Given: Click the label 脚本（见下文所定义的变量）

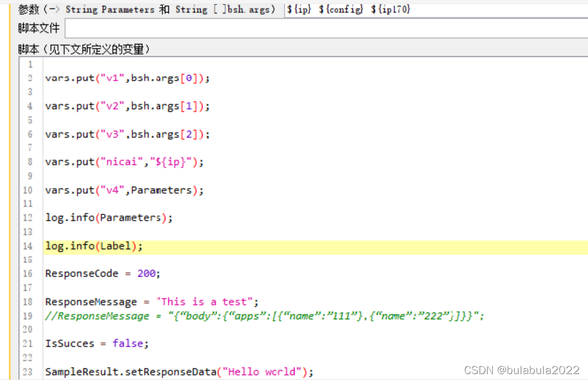Looking at the screenshot, I should point(84,49).
